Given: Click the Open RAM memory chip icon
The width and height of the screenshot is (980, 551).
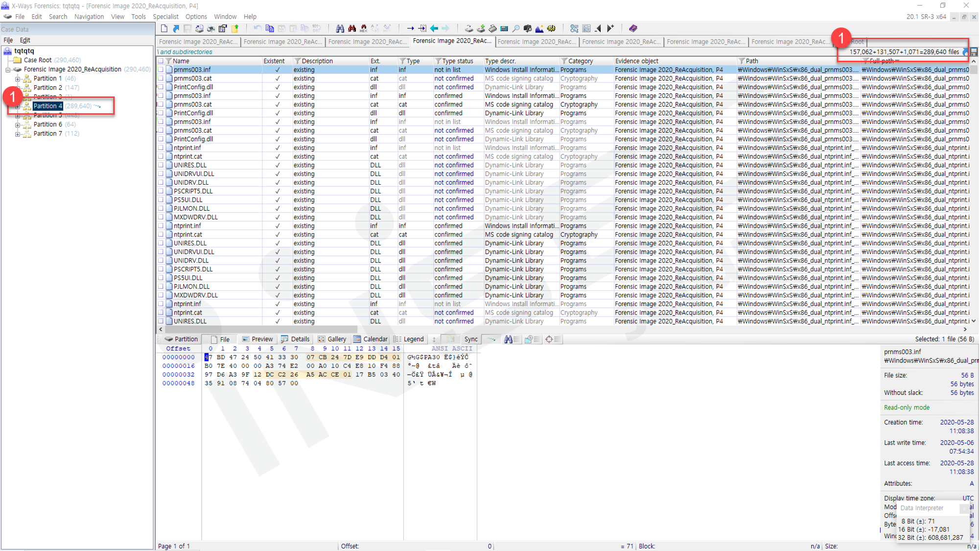Looking at the screenshot, I should click(x=492, y=28).
